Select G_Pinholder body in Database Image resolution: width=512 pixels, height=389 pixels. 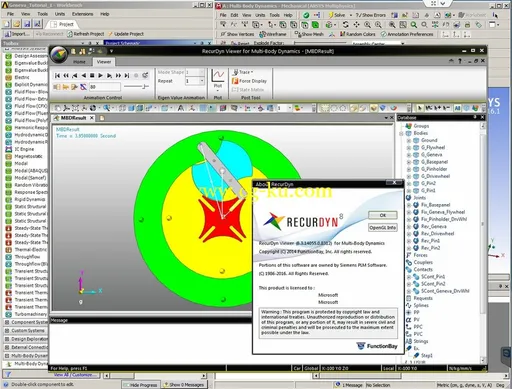pyautogui.click(x=434, y=169)
